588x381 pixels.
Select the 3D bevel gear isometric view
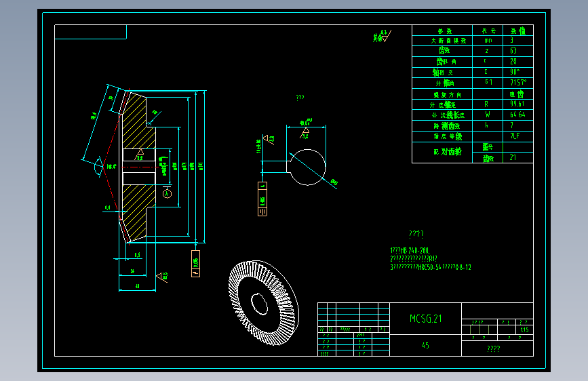pyautogui.click(x=264, y=302)
